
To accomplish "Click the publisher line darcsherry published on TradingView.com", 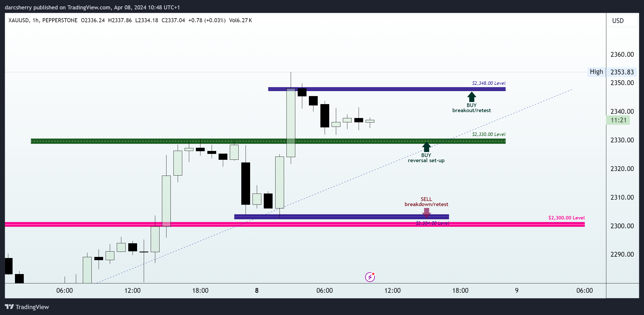I will pyautogui.click(x=92, y=7).
